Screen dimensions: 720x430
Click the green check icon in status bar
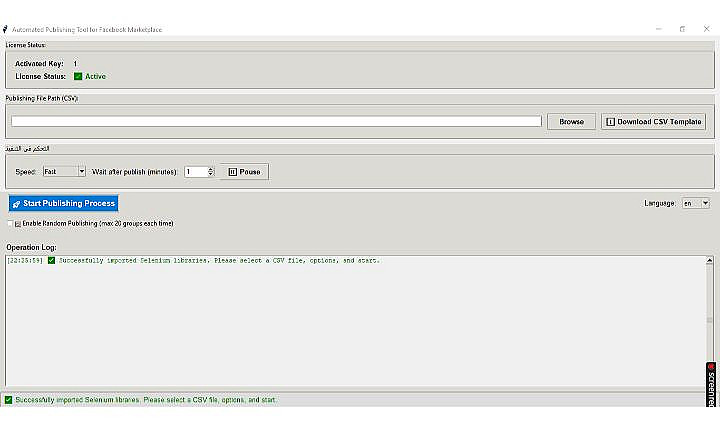(x=8, y=400)
